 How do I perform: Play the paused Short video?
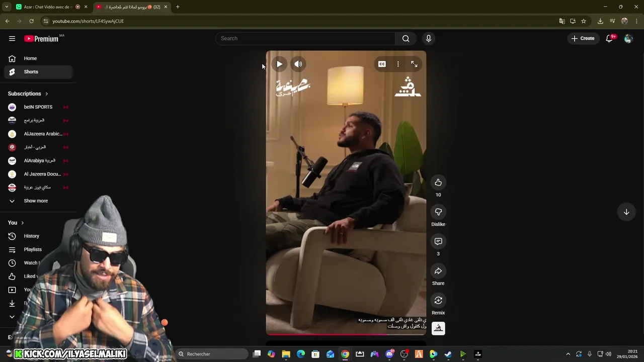click(279, 64)
